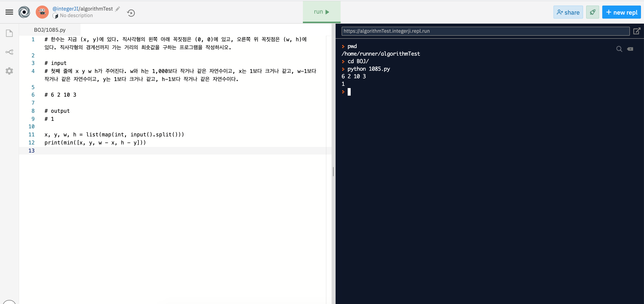Create a new repl

(x=621, y=12)
